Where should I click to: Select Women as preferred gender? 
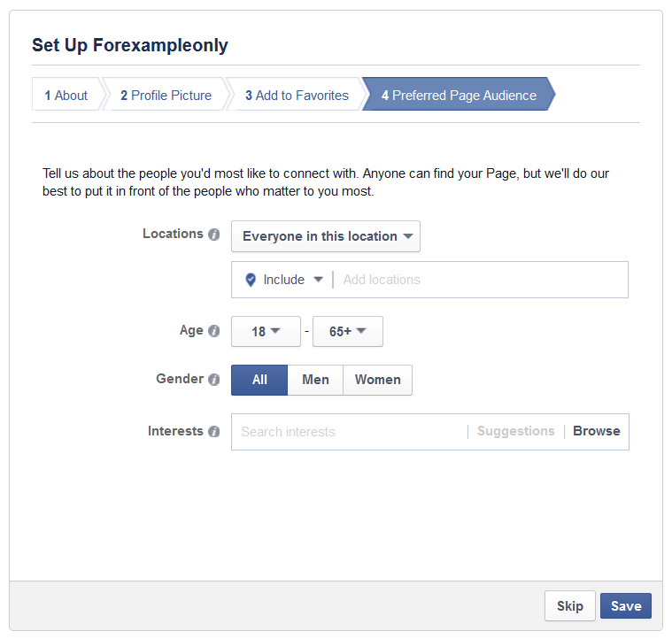377,380
